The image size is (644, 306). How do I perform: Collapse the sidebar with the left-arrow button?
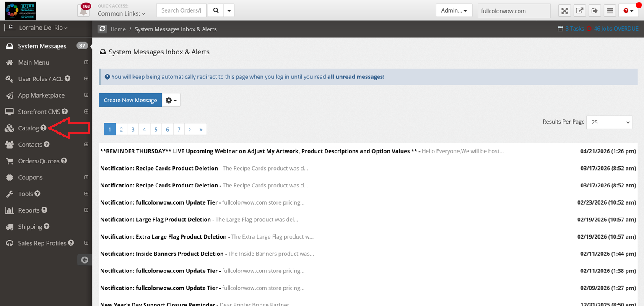[85, 260]
